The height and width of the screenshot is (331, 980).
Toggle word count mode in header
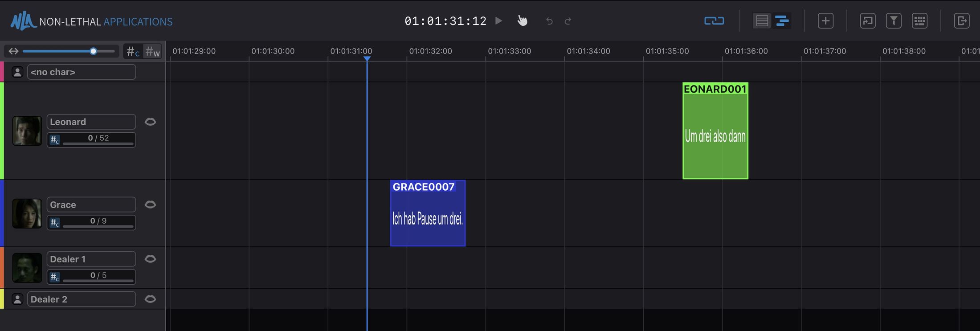coord(152,52)
